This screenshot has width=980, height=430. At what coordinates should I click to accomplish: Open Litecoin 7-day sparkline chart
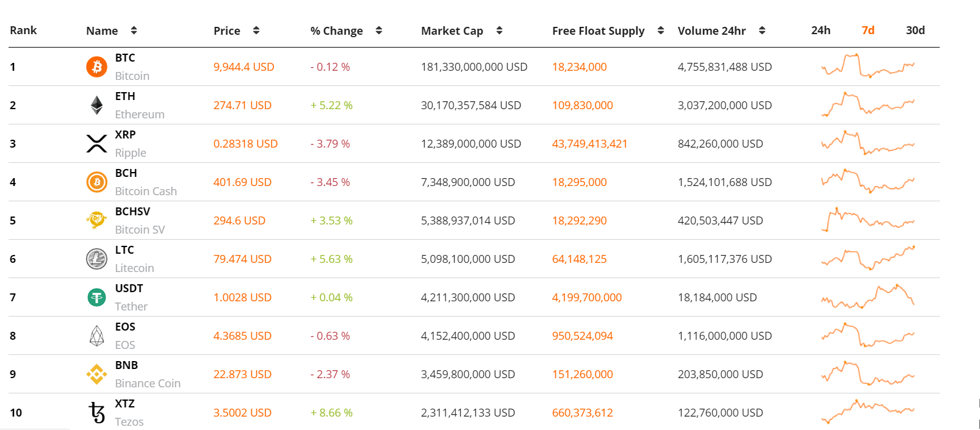point(868,258)
